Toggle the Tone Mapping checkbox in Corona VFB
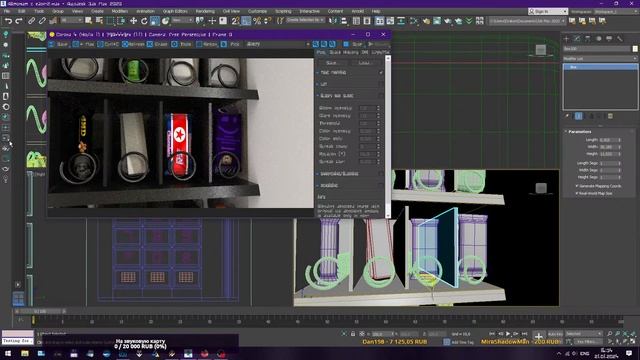The width and height of the screenshot is (640, 360). pyautogui.click(x=381, y=72)
